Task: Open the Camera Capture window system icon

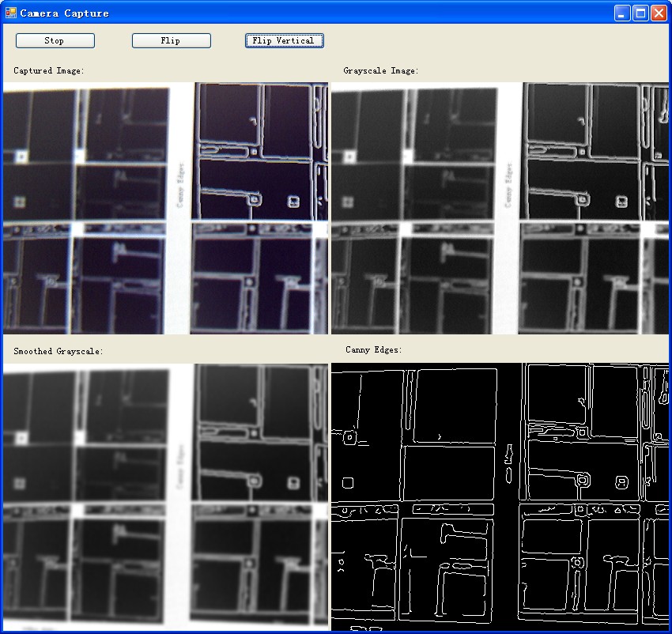Action: point(10,13)
